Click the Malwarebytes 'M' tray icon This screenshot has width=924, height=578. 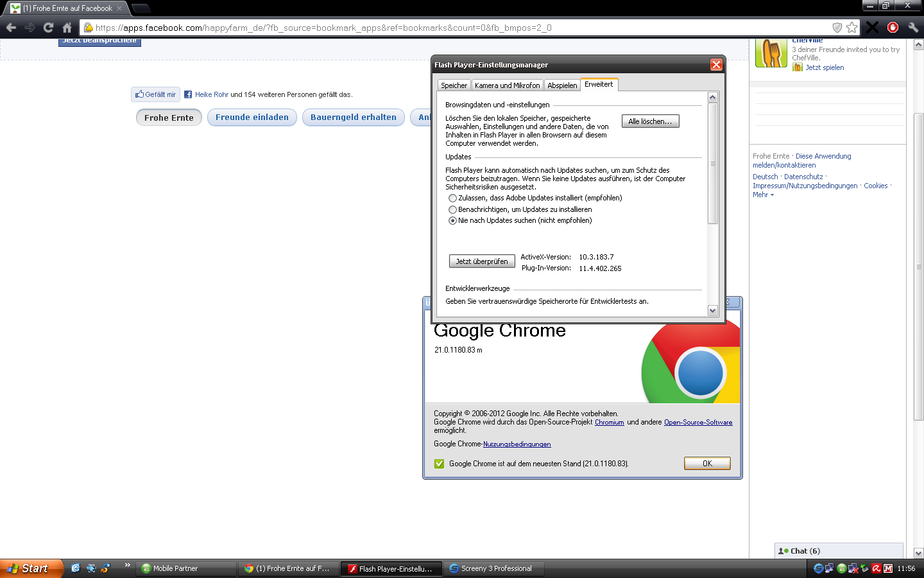[x=888, y=568]
